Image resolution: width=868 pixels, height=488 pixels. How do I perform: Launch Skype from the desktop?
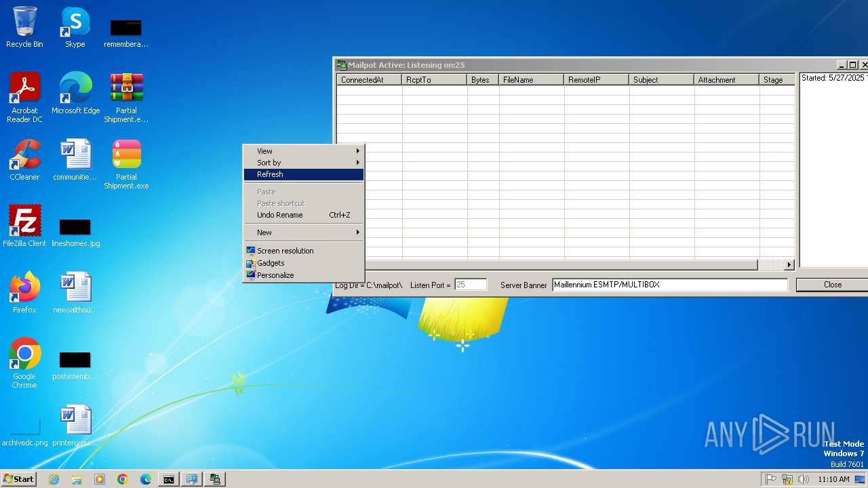click(x=75, y=28)
